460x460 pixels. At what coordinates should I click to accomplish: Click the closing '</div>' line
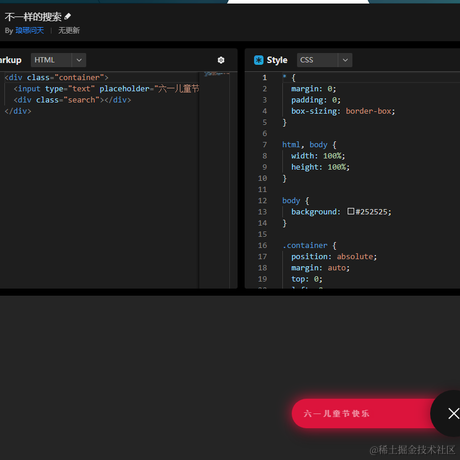18,111
